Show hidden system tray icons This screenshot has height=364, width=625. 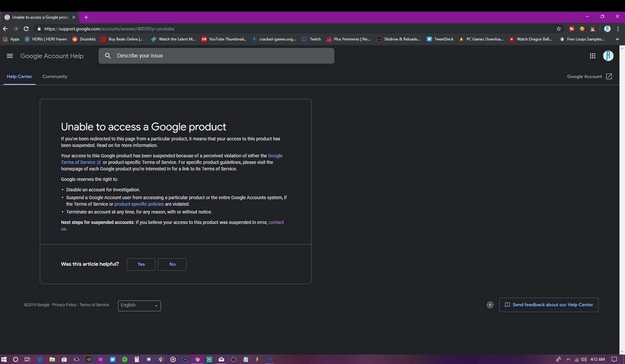pos(568,359)
